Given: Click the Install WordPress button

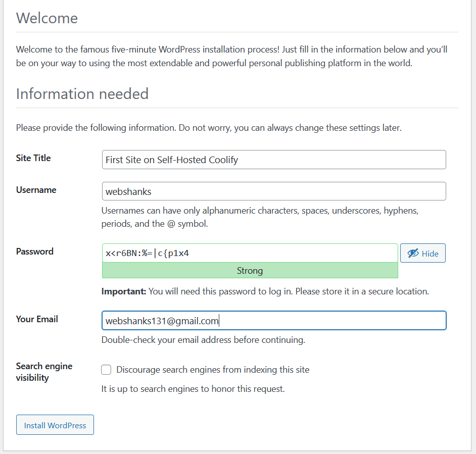Looking at the screenshot, I should pos(55,425).
